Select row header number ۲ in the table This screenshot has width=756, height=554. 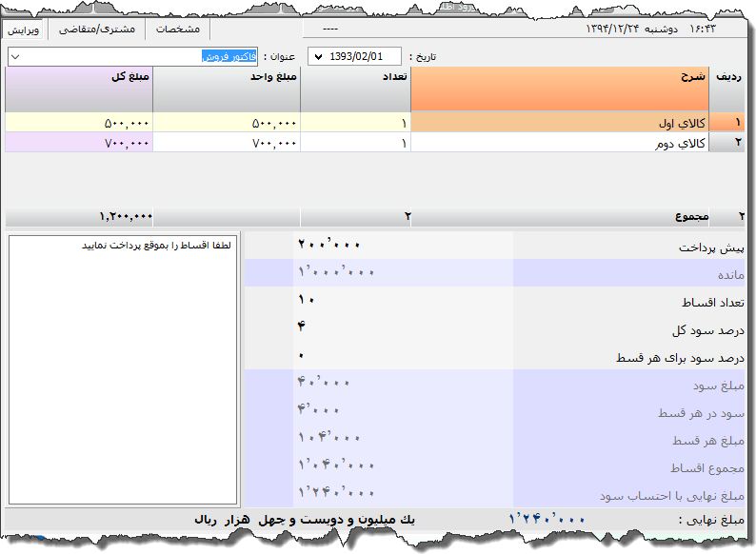737,143
